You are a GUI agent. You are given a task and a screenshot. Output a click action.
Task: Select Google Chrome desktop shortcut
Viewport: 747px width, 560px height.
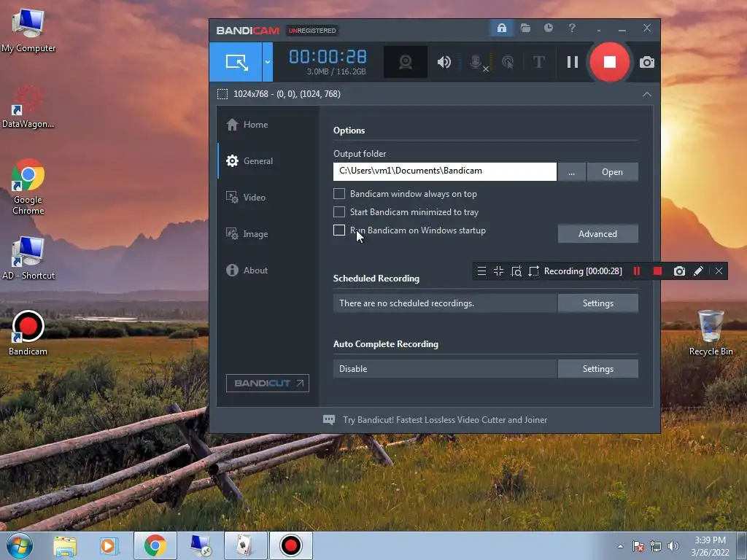[x=28, y=187]
